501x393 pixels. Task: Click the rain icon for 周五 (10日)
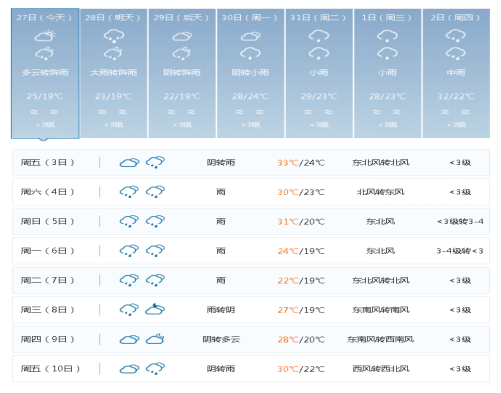click(155, 368)
